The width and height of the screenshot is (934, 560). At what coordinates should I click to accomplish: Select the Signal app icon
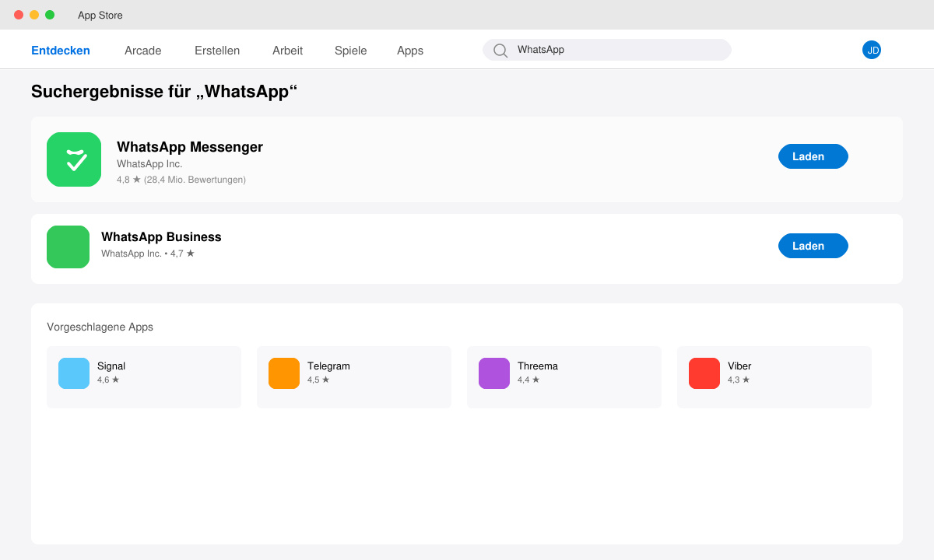(x=74, y=373)
